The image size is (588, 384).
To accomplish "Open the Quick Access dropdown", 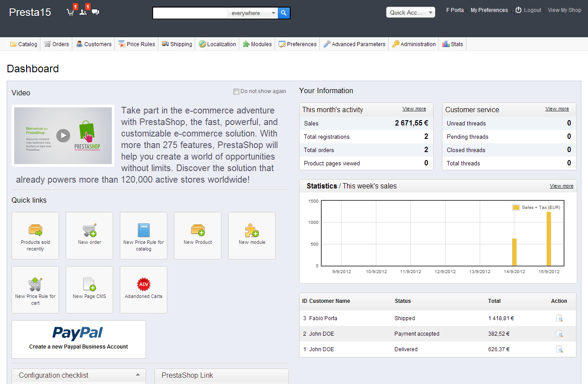I will (x=410, y=12).
